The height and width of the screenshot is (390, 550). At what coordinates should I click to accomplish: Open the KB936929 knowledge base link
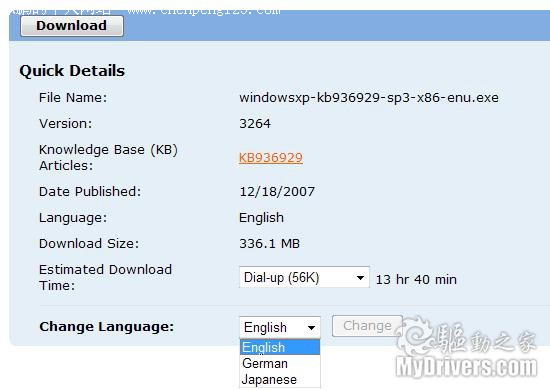pyautogui.click(x=271, y=157)
